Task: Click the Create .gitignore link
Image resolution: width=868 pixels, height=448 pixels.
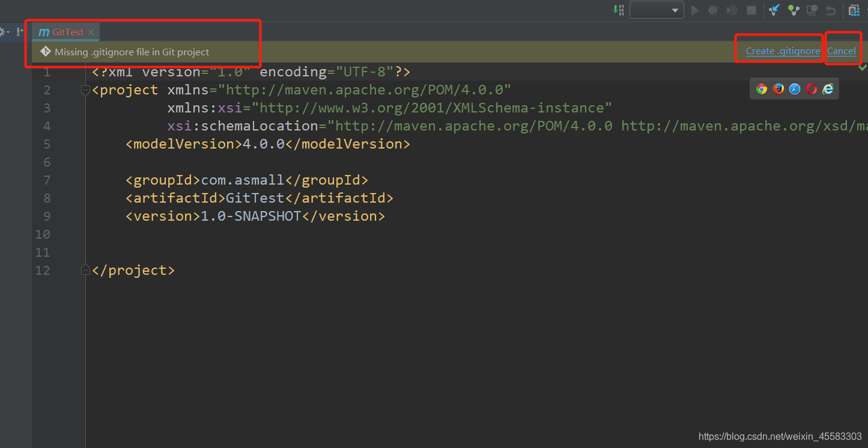Action: point(783,51)
